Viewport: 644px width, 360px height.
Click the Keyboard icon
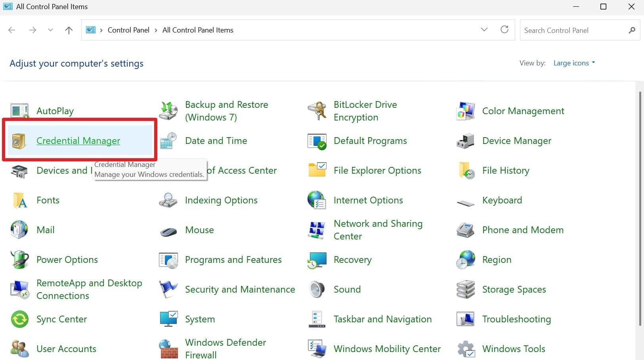click(466, 203)
